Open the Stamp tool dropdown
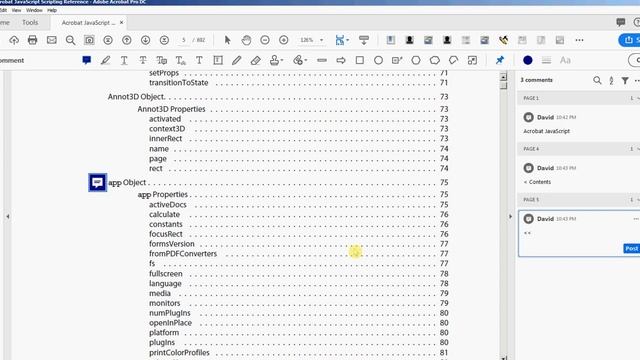 pyautogui.click(x=277, y=60)
